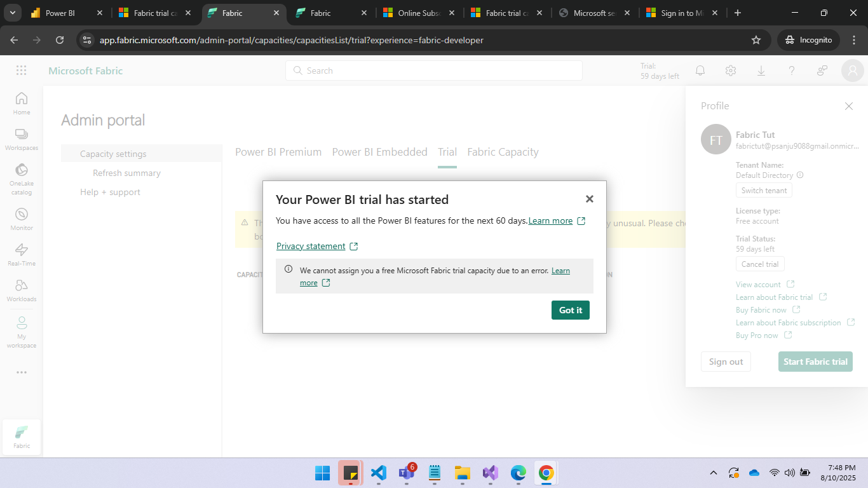Open the notifications bell icon
This screenshot has width=868, height=488.
700,71
